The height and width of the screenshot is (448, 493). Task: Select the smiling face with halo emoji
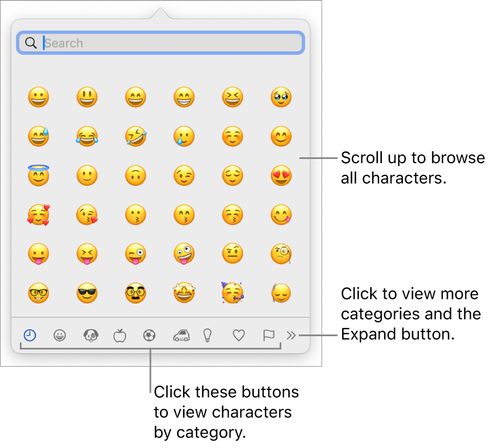(x=38, y=175)
